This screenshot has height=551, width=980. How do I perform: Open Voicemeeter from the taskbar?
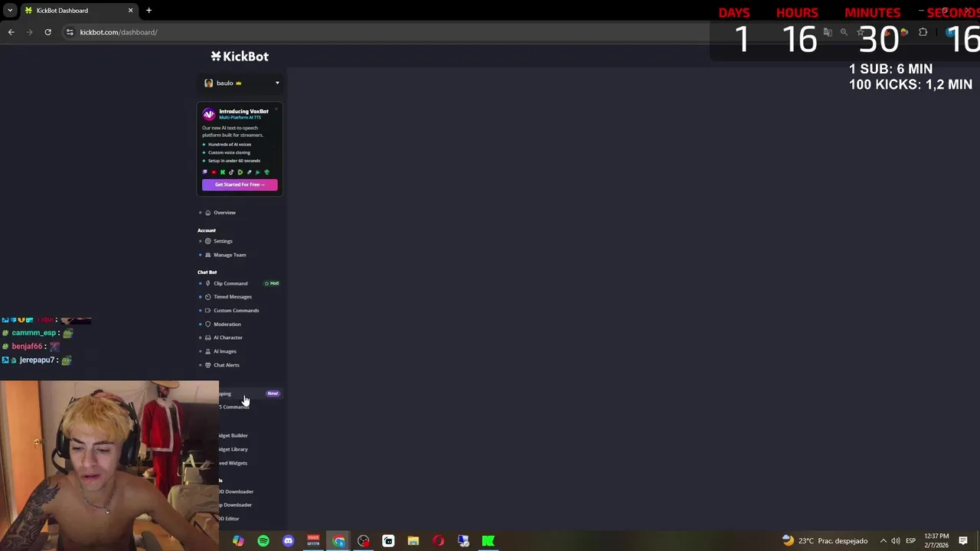[313, 541]
